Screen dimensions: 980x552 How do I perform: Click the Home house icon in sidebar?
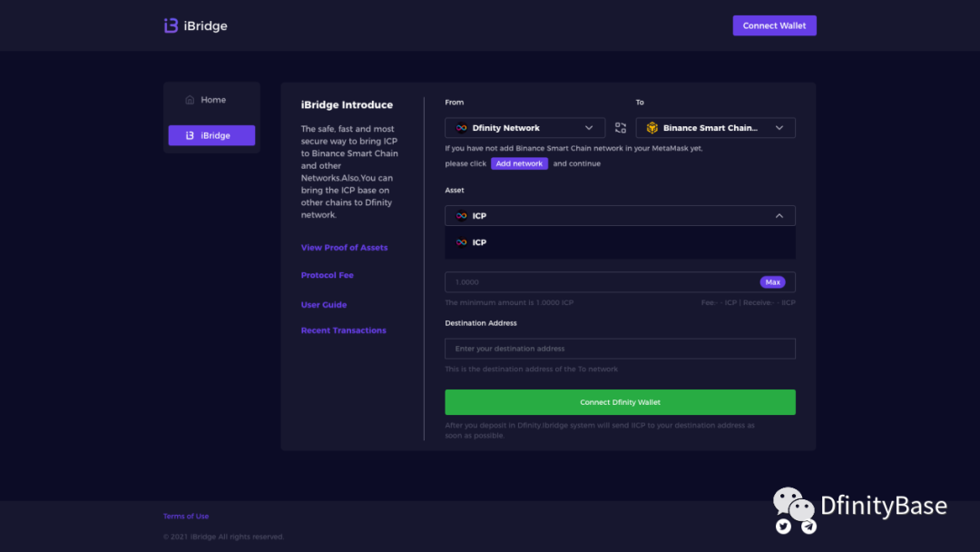(190, 100)
